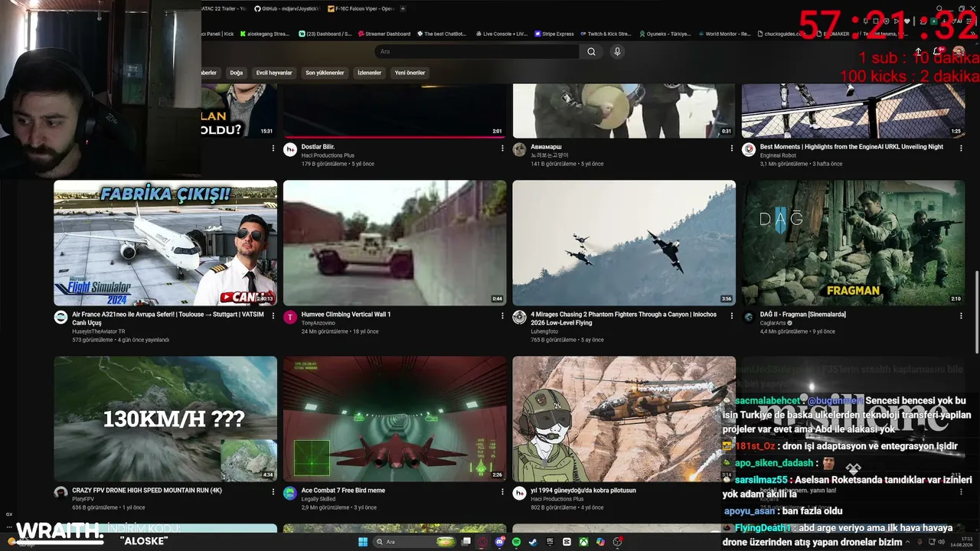Open Spotify from the taskbar
The width and height of the screenshot is (980, 551).
[517, 542]
